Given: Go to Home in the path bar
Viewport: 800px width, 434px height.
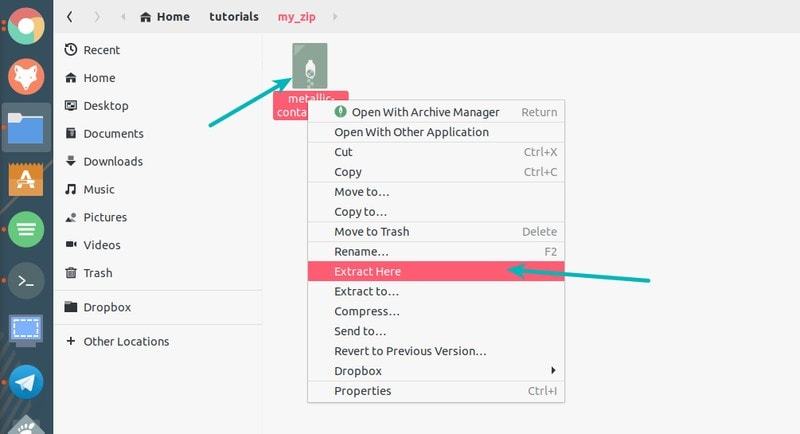Looking at the screenshot, I should point(165,17).
